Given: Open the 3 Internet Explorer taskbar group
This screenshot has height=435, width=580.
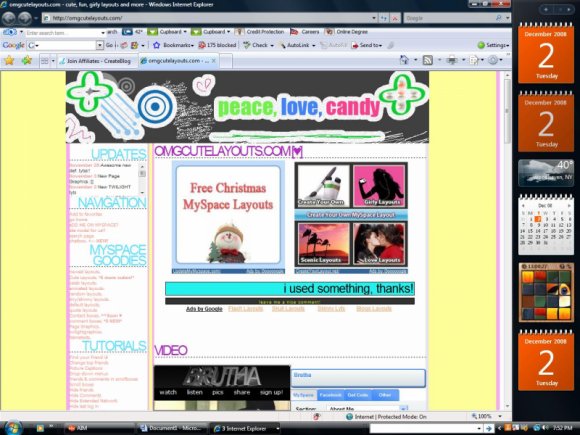Looking at the screenshot, I should click(245, 428).
